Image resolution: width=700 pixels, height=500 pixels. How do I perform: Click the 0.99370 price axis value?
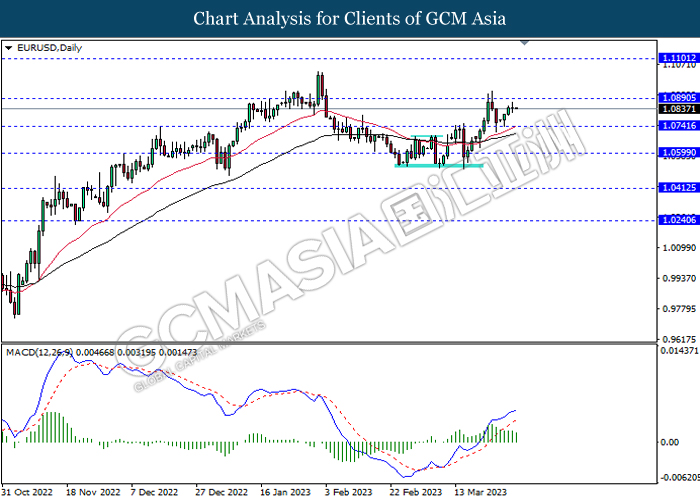click(x=679, y=278)
